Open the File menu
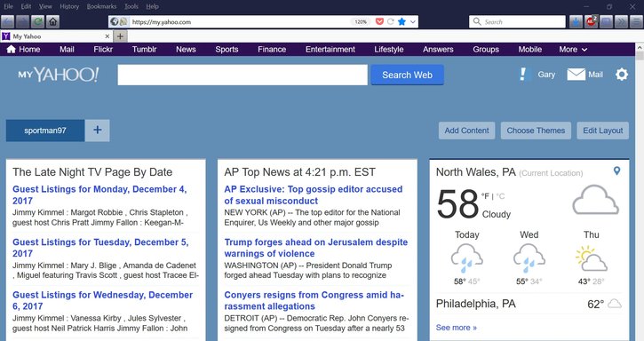 (8, 6)
